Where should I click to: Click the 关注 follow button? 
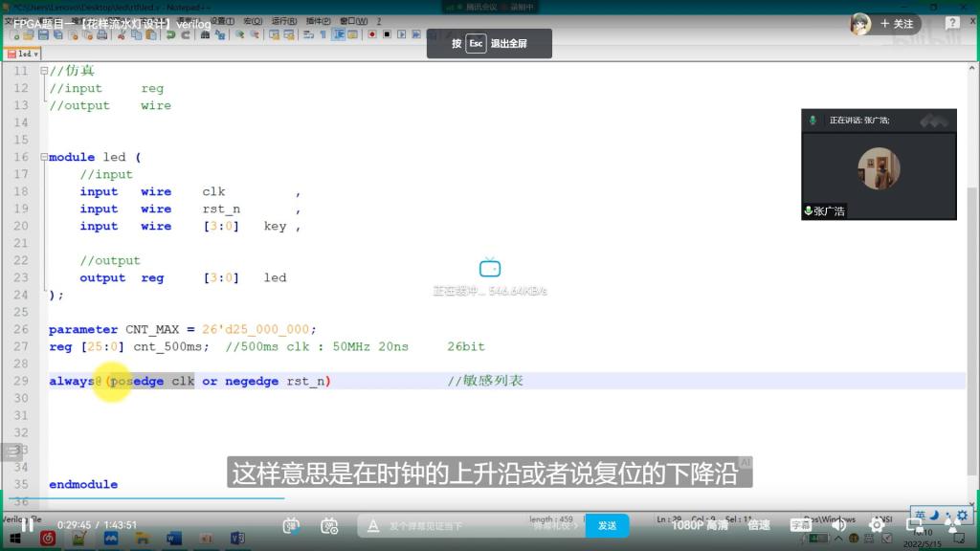(x=897, y=24)
